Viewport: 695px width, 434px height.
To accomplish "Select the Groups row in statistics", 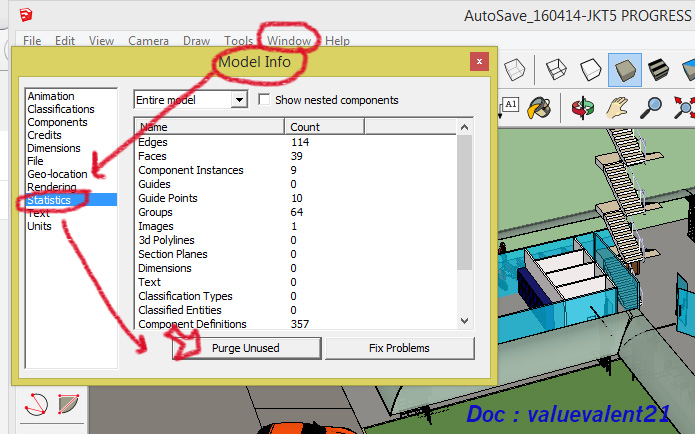I will tap(295, 212).
